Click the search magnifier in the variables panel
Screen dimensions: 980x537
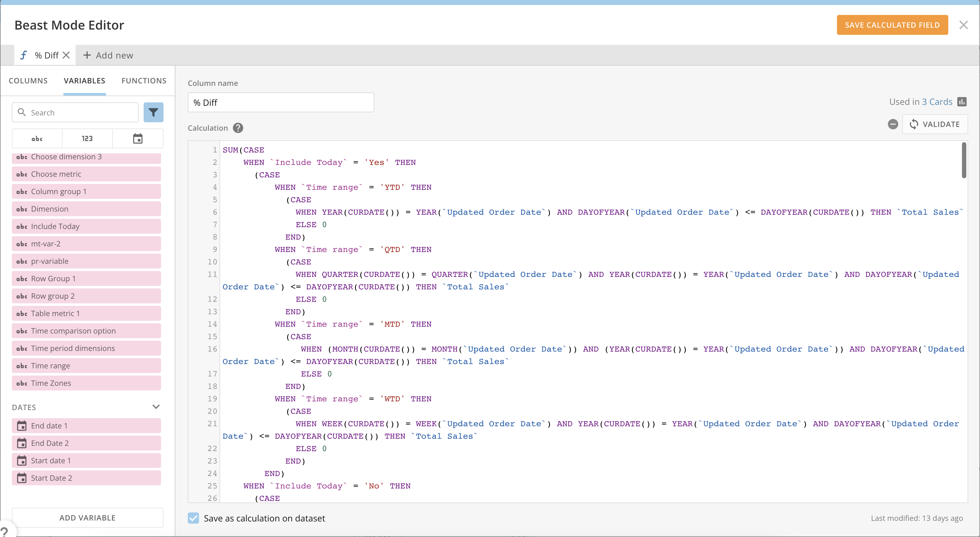22,112
